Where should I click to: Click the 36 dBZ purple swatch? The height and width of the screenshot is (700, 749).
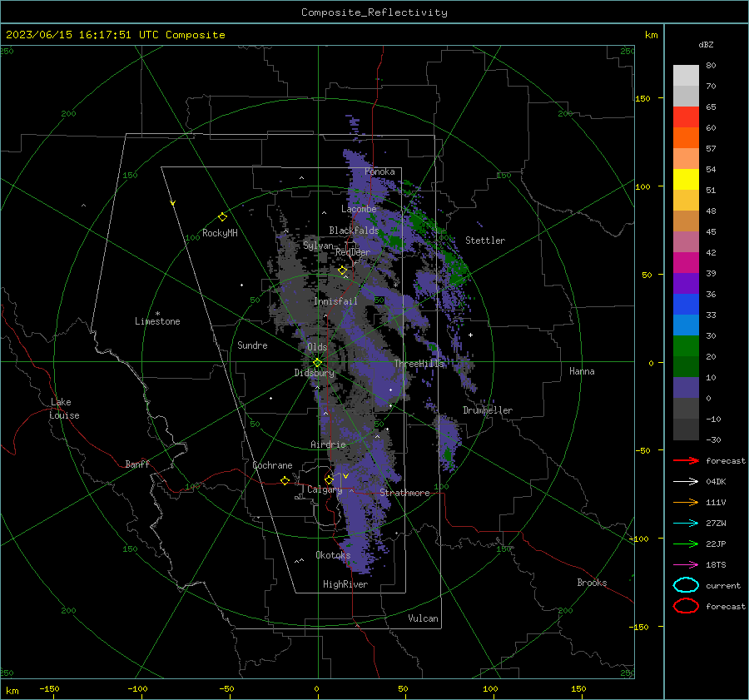[x=686, y=283]
